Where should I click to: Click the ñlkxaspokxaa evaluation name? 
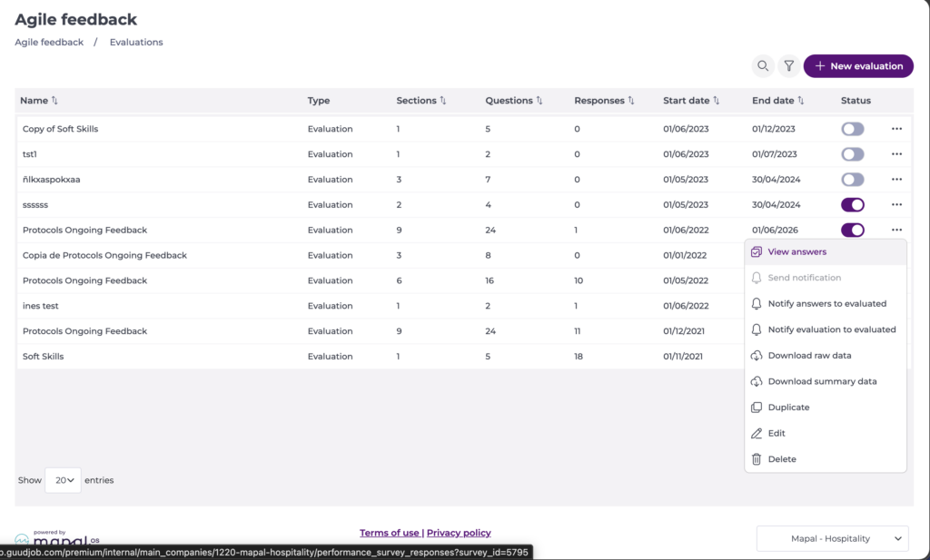click(x=51, y=180)
